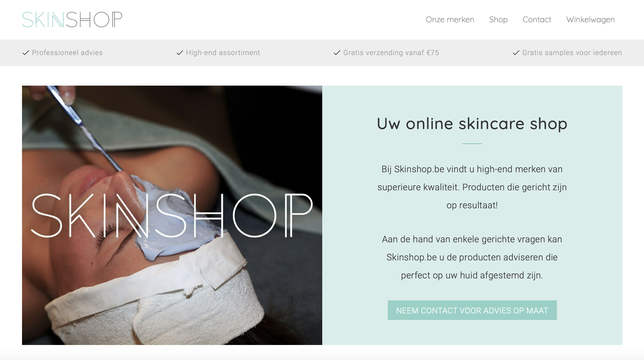Go to the Shop page

498,20
